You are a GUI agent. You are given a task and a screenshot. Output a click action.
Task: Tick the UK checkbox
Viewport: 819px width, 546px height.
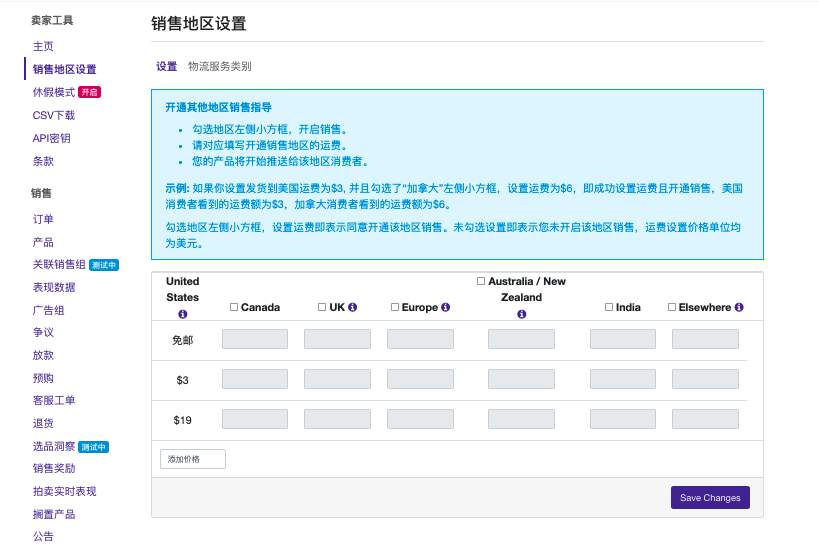(322, 307)
